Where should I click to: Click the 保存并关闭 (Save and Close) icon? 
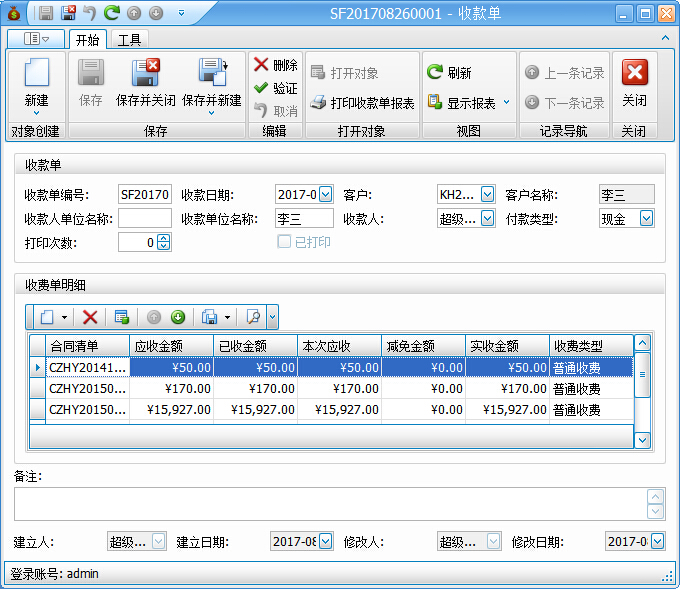click(145, 73)
